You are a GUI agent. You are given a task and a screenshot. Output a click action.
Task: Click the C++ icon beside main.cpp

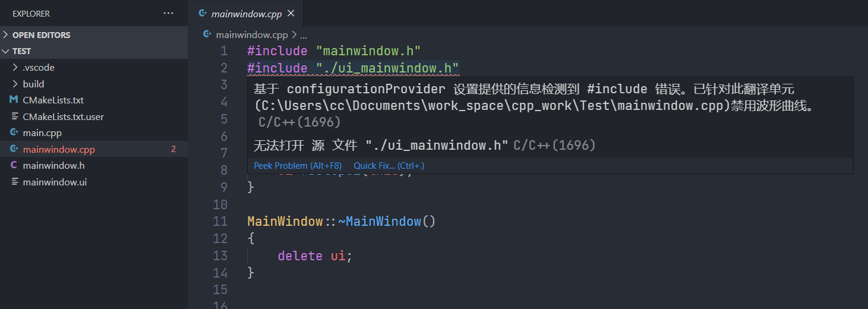14,133
